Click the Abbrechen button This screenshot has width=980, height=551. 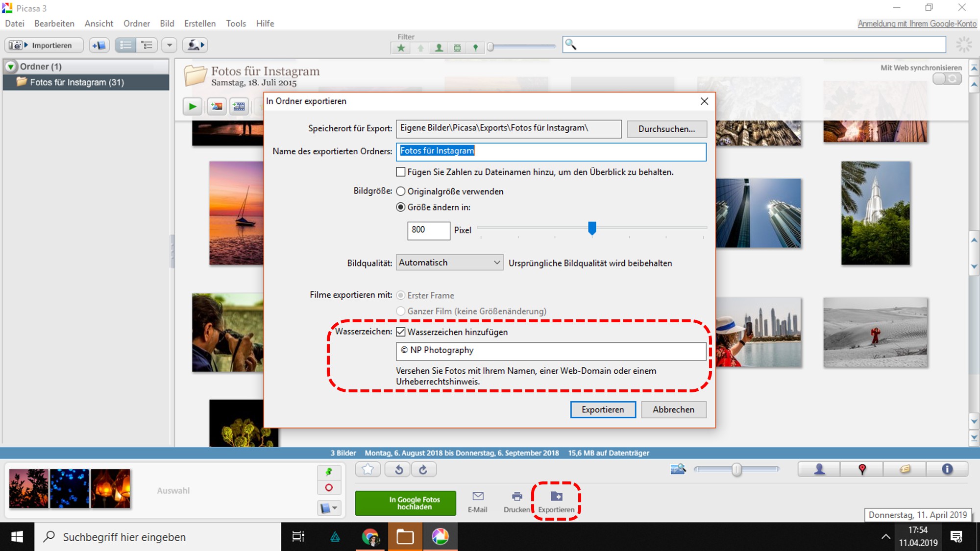tap(673, 409)
